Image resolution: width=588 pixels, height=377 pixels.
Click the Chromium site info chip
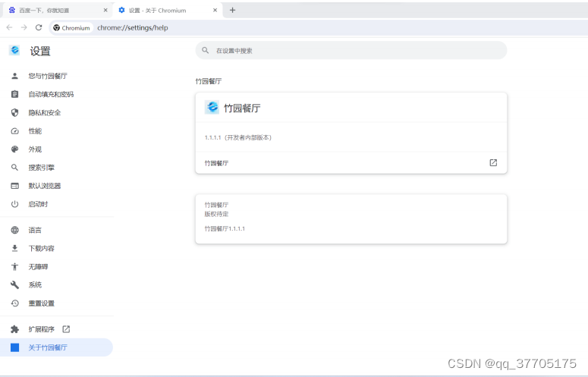pyautogui.click(x=71, y=28)
